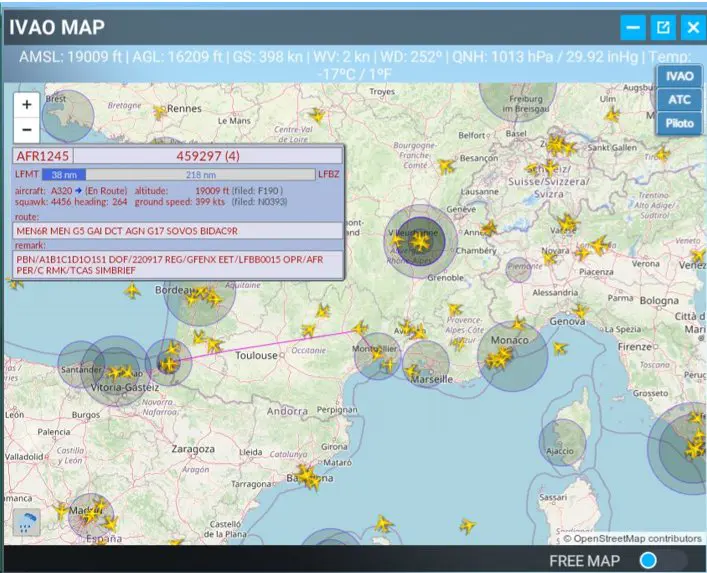Click the LFBZ destination code
This screenshot has width=707, height=573.
pyautogui.click(x=328, y=174)
